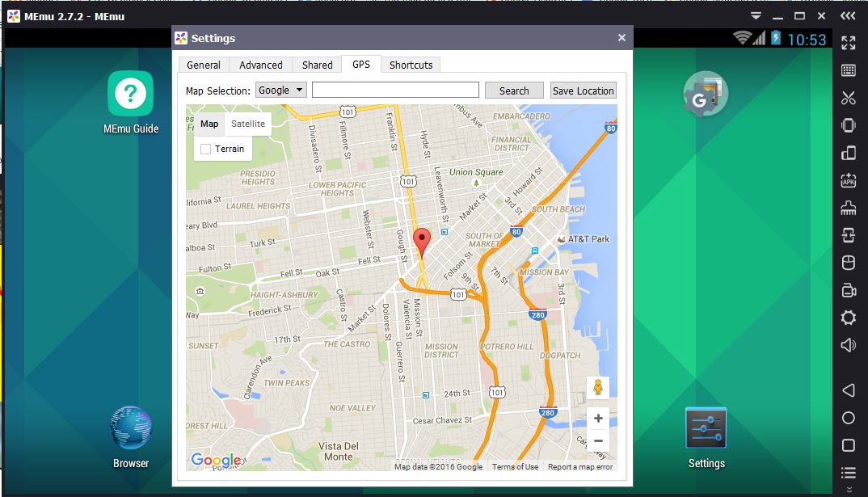The width and height of the screenshot is (868, 497).
Task: Click the battery status icon
Action: 776,38
